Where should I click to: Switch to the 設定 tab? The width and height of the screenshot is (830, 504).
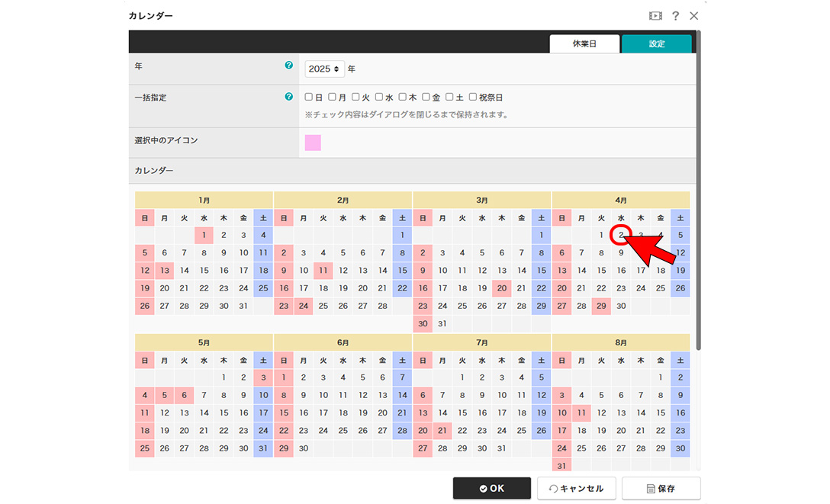point(657,44)
